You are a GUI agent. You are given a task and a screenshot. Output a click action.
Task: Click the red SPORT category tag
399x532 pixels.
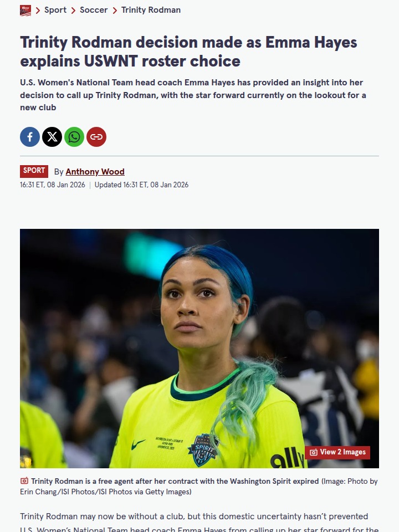[34, 171]
